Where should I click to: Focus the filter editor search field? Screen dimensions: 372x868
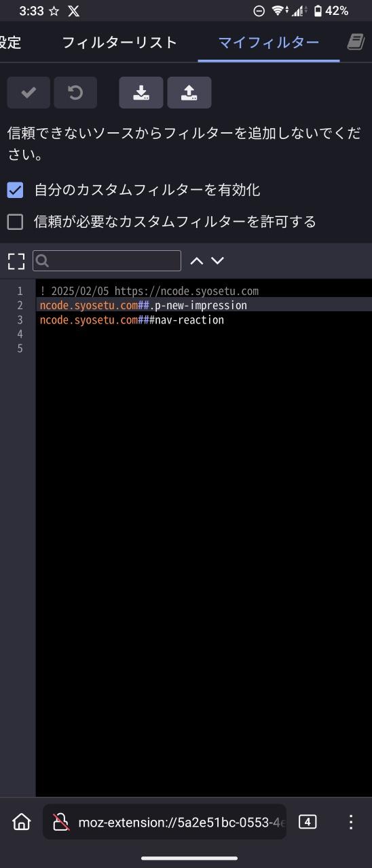(x=107, y=261)
